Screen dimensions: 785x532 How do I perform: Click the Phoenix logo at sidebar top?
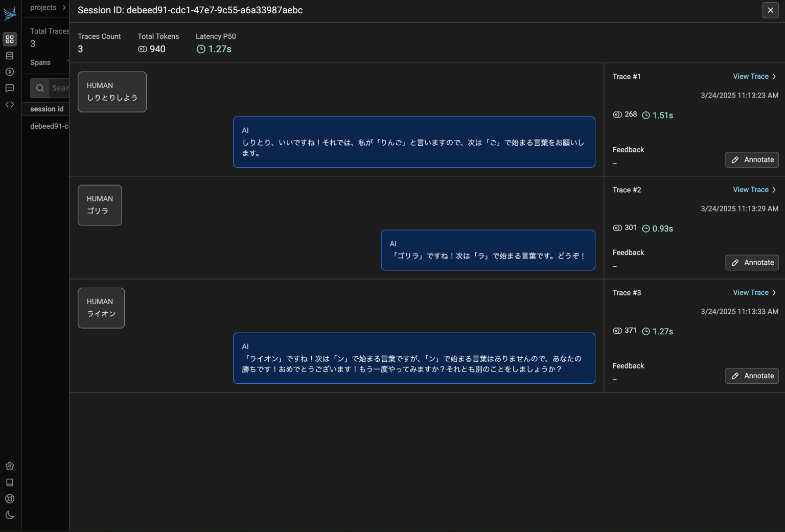[10, 13]
